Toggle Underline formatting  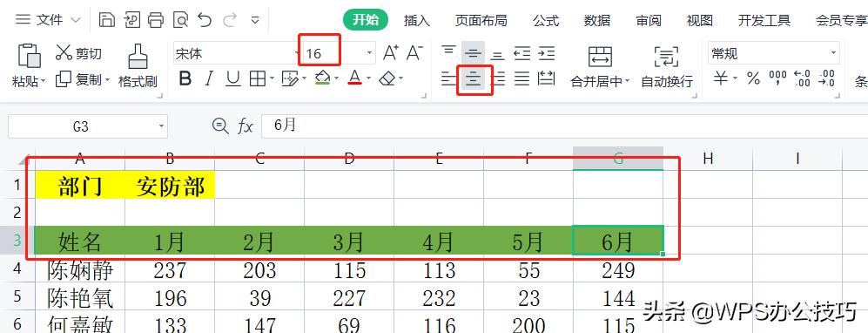[233, 78]
